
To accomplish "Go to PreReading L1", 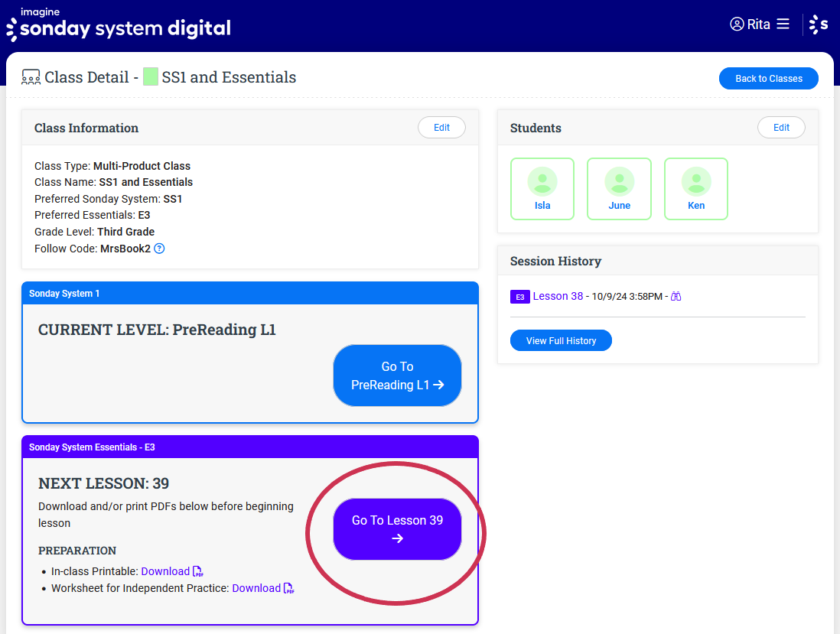I will pyautogui.click(x=397, y=376).
